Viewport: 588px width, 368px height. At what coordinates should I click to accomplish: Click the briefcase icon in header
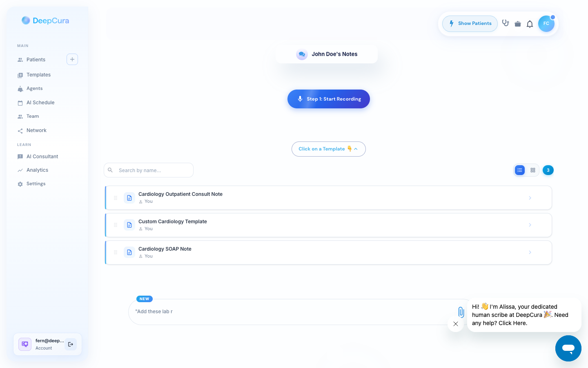[518, 24]
